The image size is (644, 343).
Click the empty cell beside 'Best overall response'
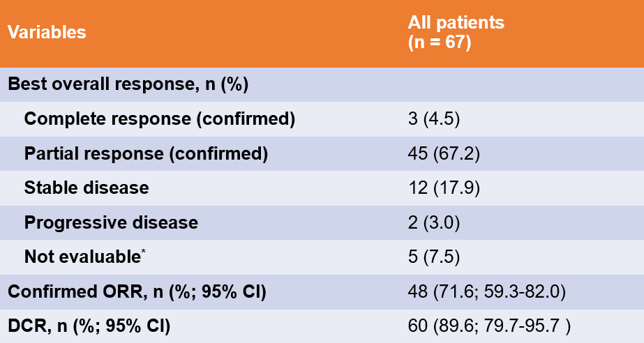(516, 85)
